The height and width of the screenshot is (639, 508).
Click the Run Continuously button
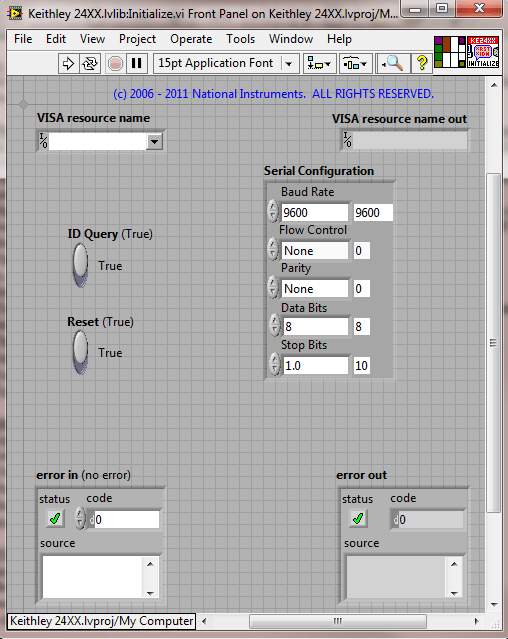pos(90,64)
